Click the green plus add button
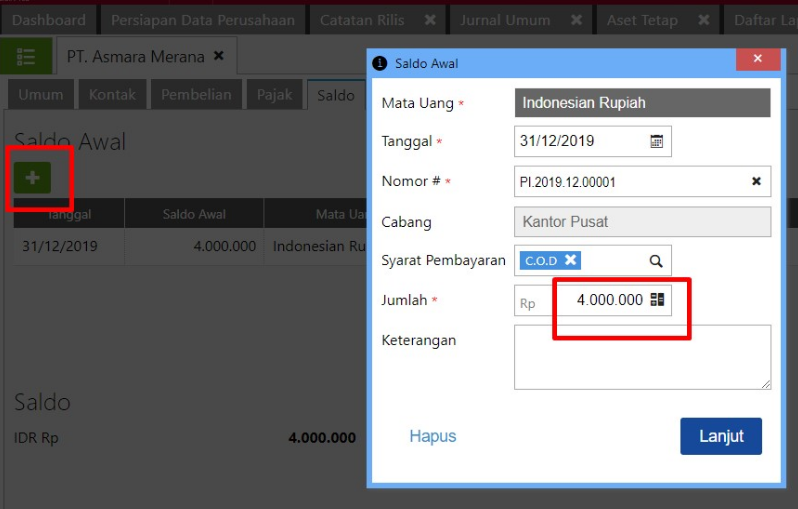The height and width of the screenshot is (509, 798). [x=33, y=178]
